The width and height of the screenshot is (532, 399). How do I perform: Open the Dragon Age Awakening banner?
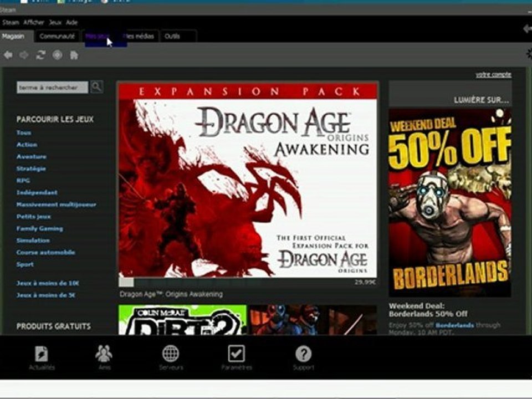coord(248,180)
